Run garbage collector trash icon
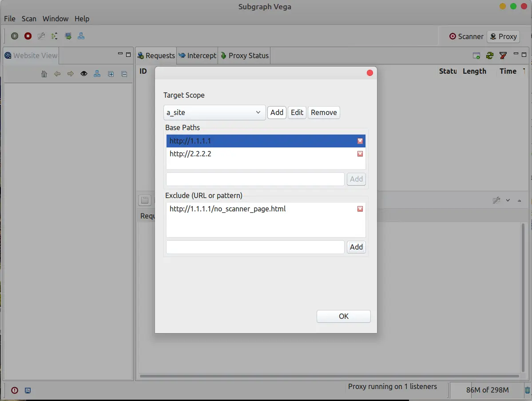This screenshot has height=401, width=532. [x=527, y=390]
